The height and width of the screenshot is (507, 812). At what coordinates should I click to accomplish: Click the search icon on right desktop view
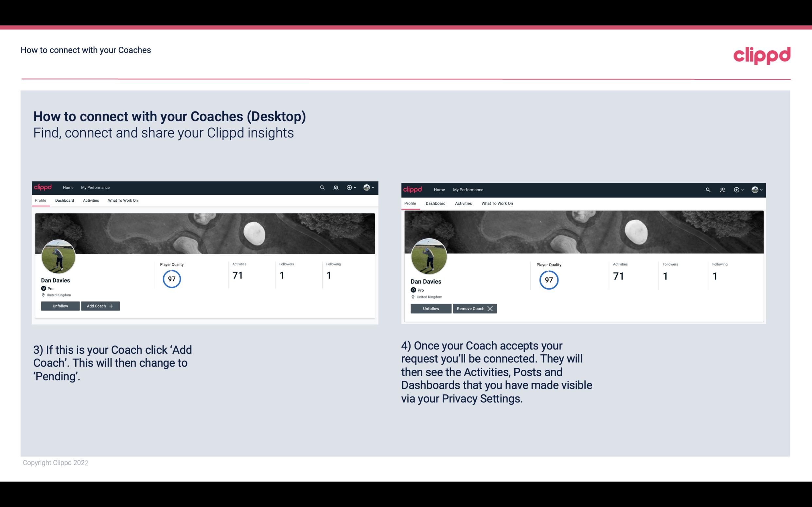tap(707, 189)
